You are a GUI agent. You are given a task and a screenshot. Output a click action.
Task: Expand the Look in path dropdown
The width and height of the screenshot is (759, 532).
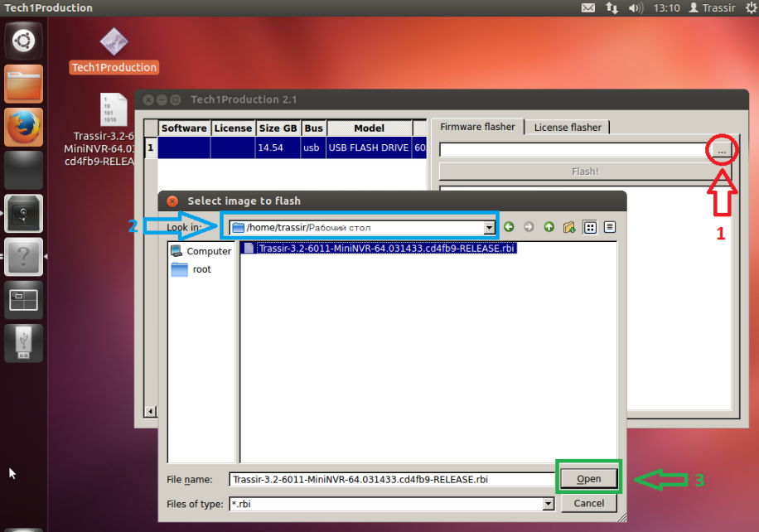pos(490,228)
